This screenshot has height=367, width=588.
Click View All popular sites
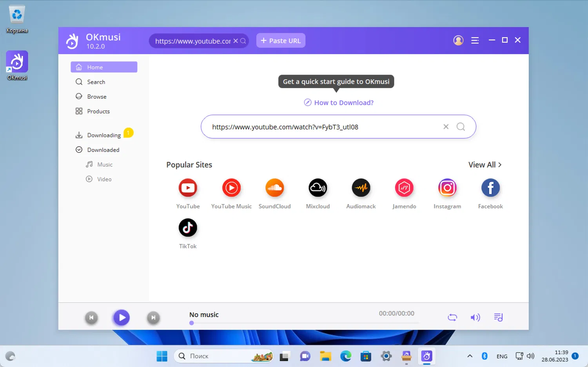485,165
